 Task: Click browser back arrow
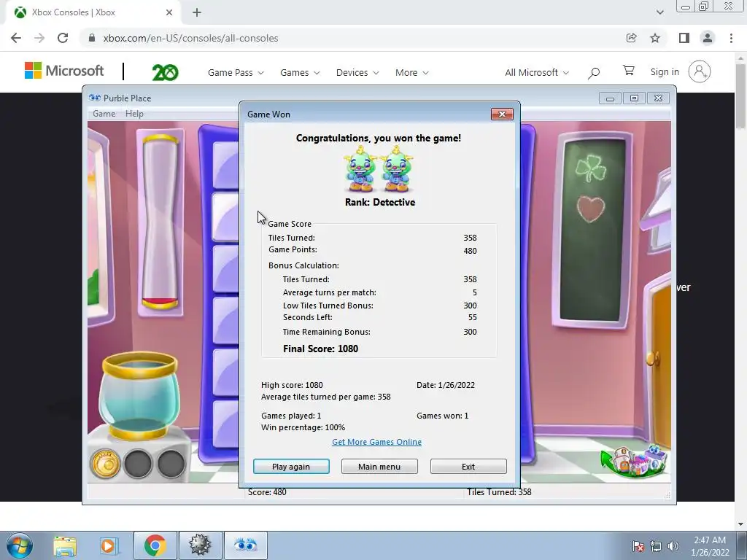coord(16,38)
